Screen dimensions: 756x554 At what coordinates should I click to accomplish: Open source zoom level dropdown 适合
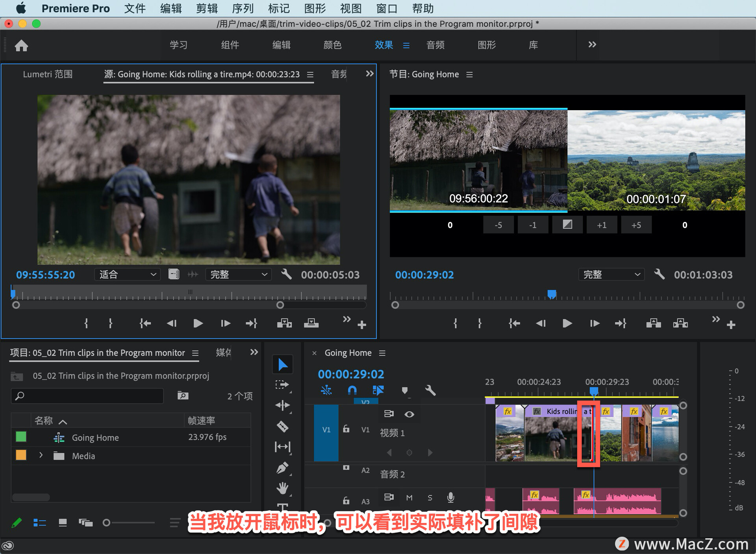tap(127, 274)
